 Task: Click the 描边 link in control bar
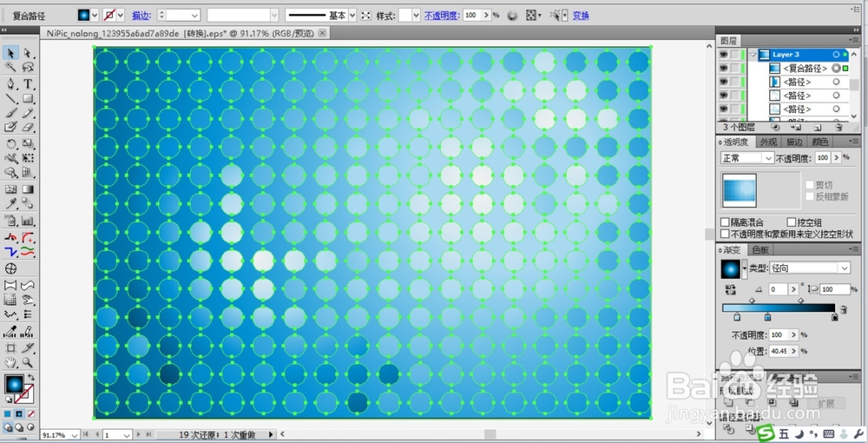(x=141, y=16)
